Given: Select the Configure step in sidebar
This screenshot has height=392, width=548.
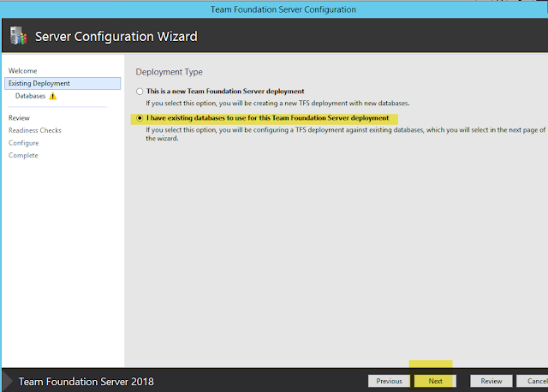Looking at the screenshot, I should pyautogui.click(x=24, y=143).
